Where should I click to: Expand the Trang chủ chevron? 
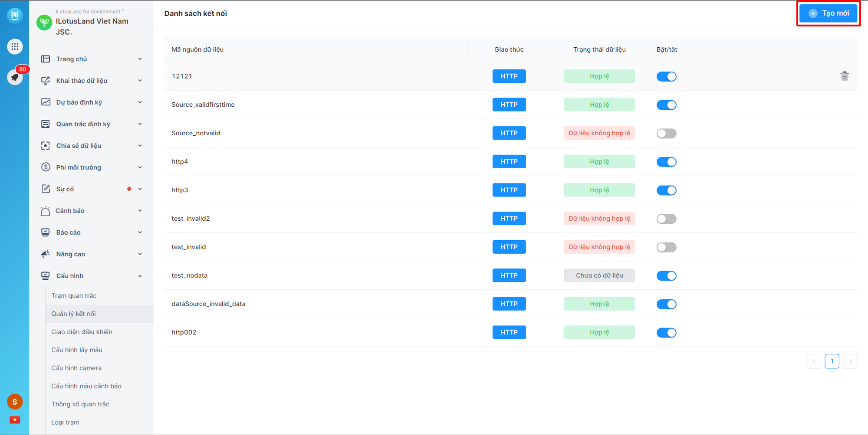point(140,59)
